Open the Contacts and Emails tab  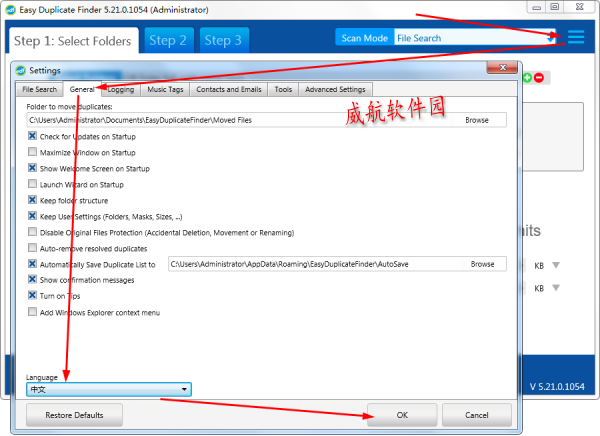229,90
